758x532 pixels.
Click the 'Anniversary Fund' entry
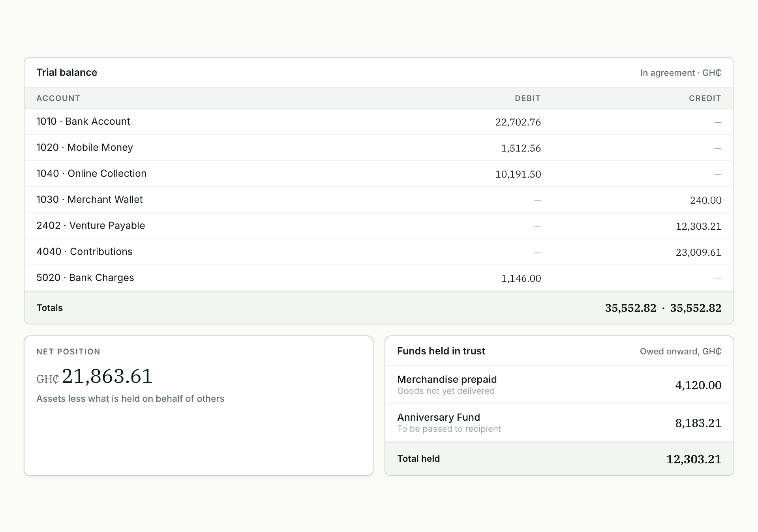tap(439, 417)
